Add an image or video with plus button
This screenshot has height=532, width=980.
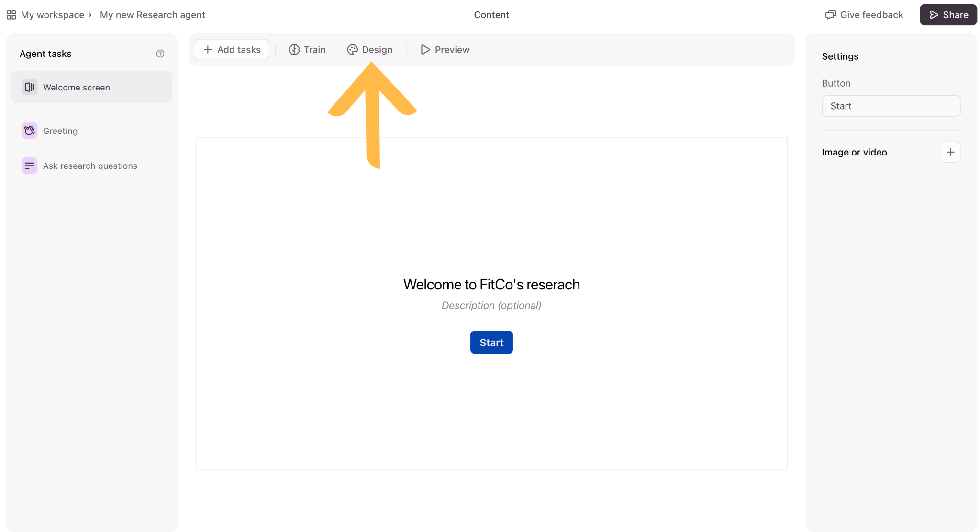(x=950, y=152)
